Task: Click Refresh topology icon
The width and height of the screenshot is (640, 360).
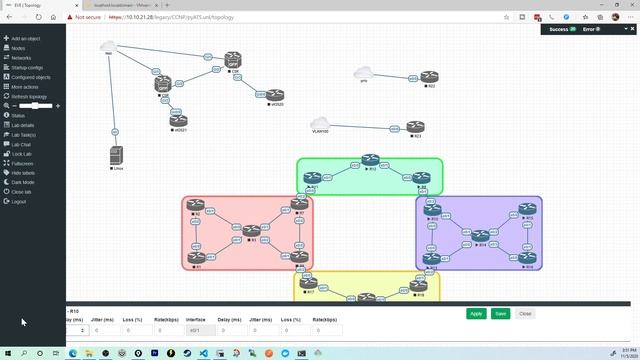Action: tap(7, 96)
